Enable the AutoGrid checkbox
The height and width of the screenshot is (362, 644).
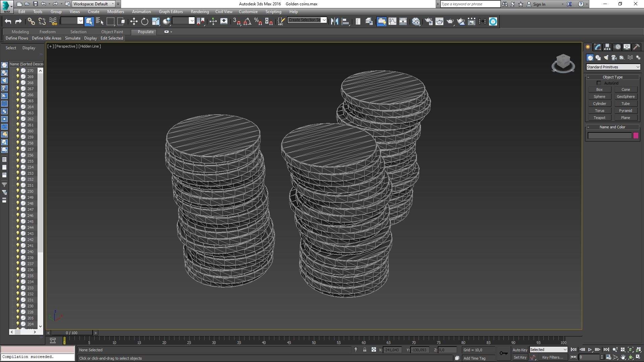(599, 83)
